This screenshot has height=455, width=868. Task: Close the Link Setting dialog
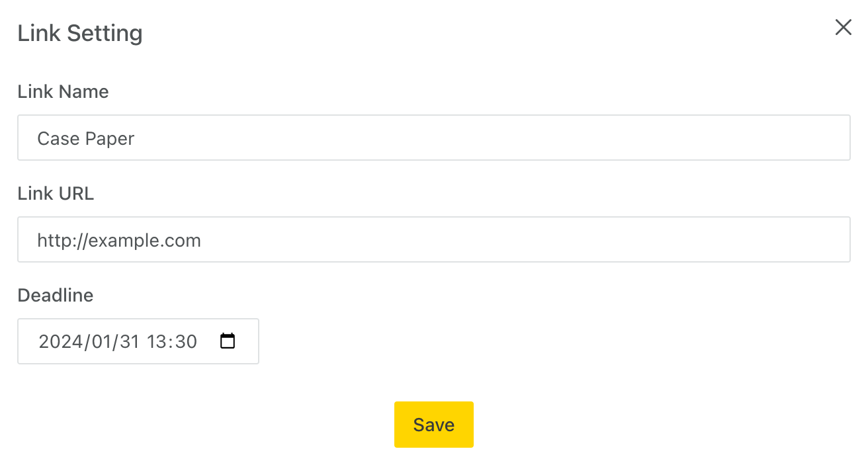click(x=843, y=27)
